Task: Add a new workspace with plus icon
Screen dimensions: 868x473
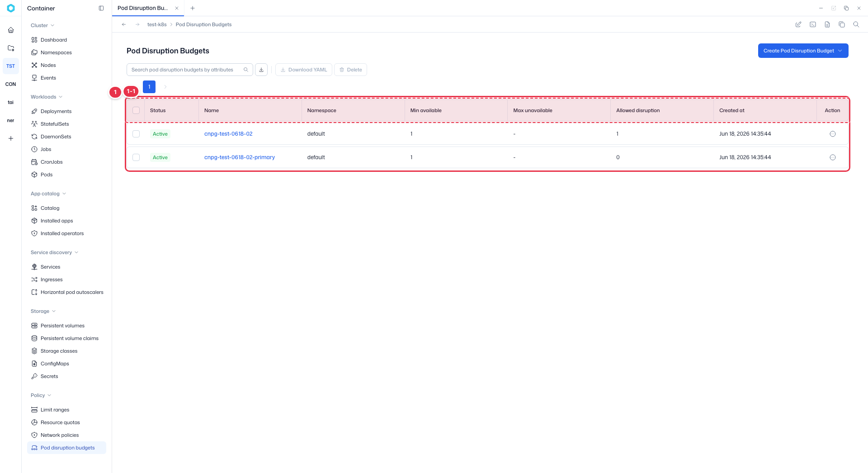Action: pos(11,138)
